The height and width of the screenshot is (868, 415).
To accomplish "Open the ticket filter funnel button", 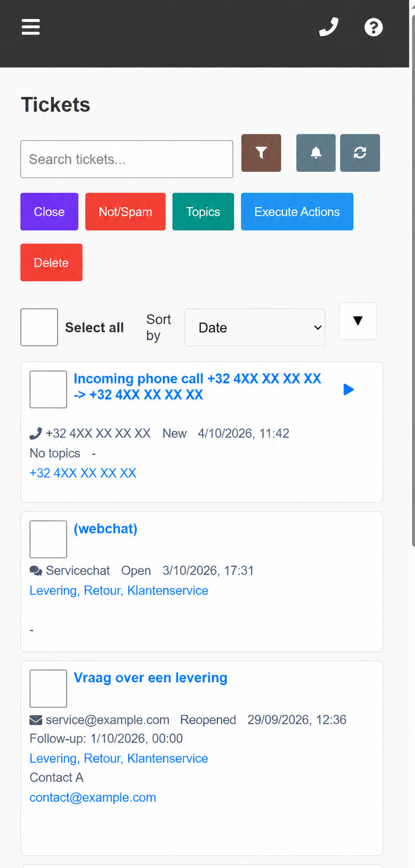I will [261, 153].
